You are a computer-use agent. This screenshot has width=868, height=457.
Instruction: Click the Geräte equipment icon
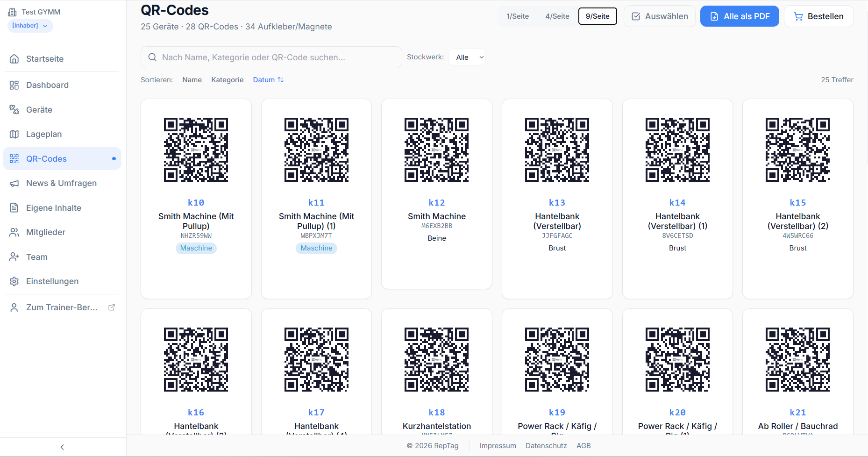(x=14, y=110)
